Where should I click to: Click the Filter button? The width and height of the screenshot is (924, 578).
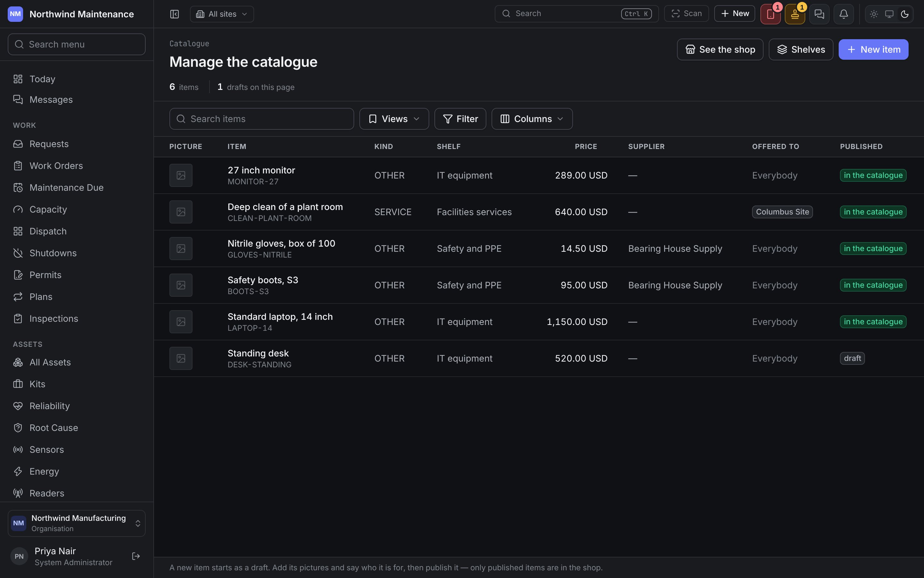(x=460, y=119)
